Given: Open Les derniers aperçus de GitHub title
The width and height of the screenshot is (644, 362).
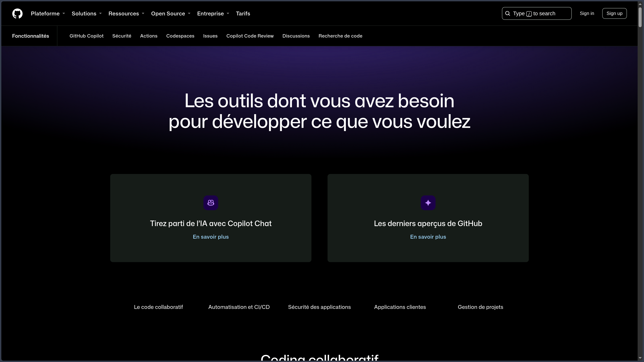Looking at the screenshot, I should pyautogui.click(x=428, y=223).
